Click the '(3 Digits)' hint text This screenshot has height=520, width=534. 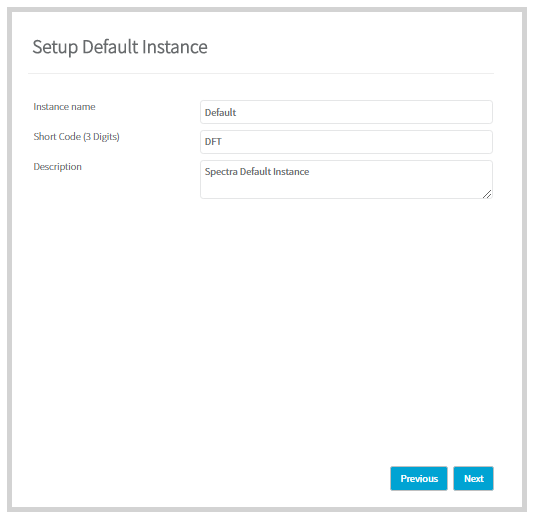coord(101,137)
